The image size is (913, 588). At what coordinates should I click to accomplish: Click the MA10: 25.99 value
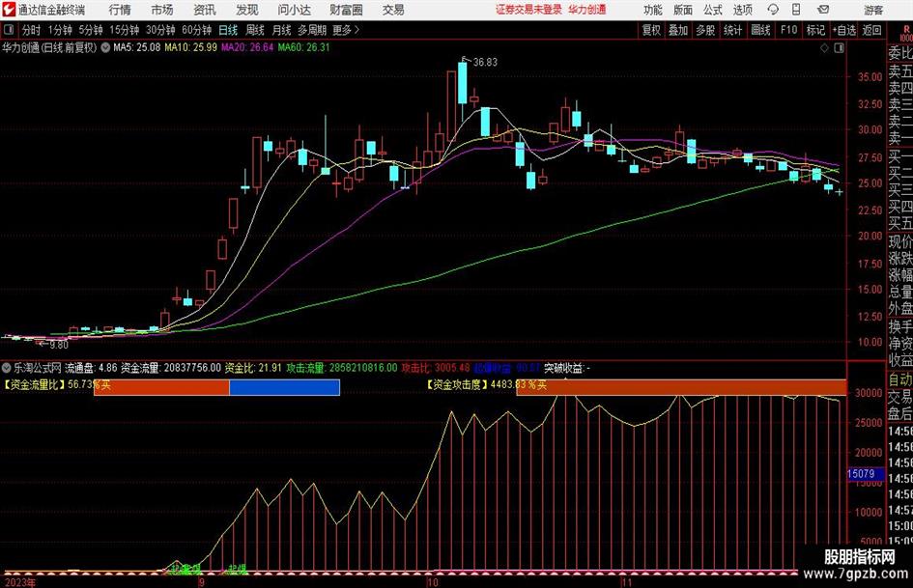191,47
